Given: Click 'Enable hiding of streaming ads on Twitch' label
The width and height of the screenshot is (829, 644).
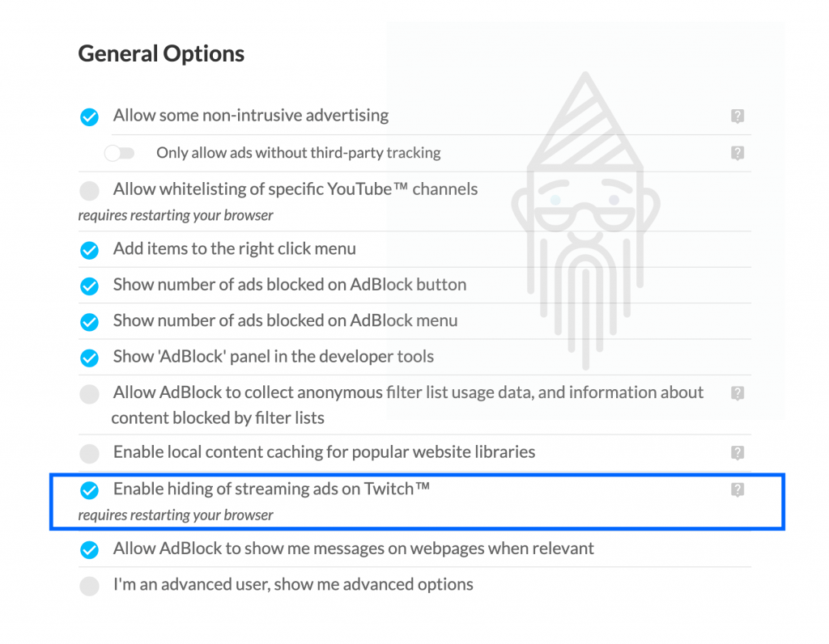Looking at the screenshot, I should click(271, 489).
